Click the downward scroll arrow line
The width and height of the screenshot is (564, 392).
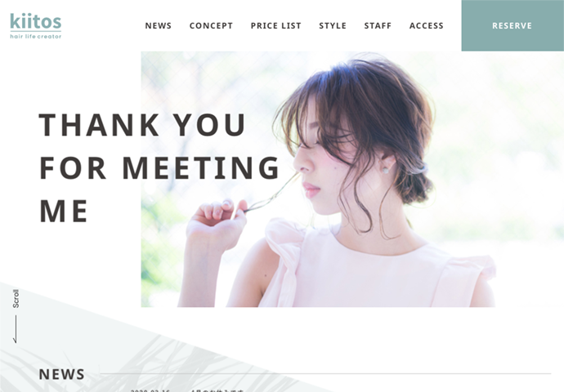point(15,329)
